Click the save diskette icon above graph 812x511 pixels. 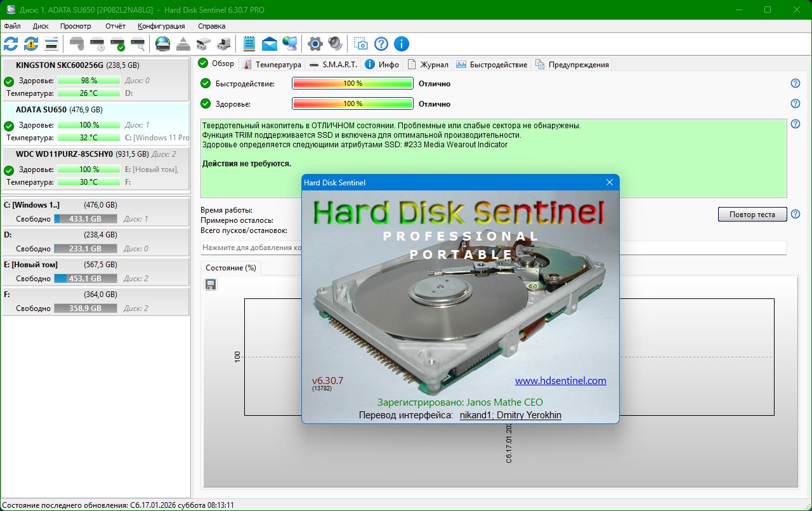pyautogui.click(x=211, y=284)
